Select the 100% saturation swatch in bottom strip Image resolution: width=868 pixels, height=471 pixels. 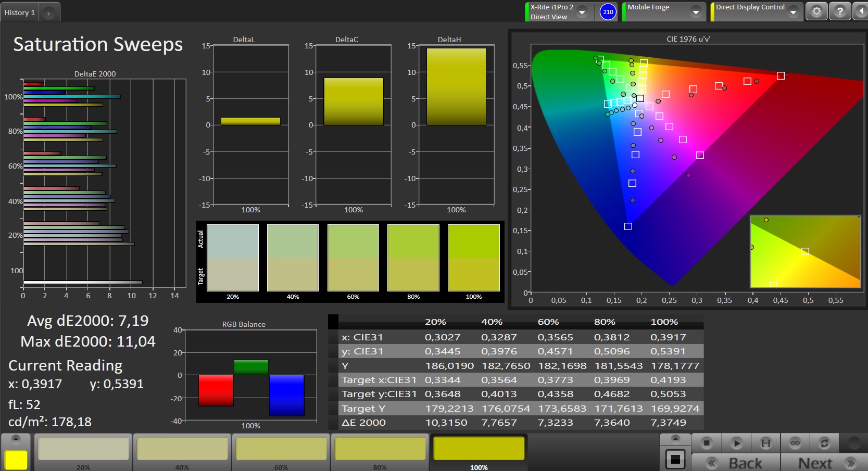pyautogui.click(x=479, y=452)
